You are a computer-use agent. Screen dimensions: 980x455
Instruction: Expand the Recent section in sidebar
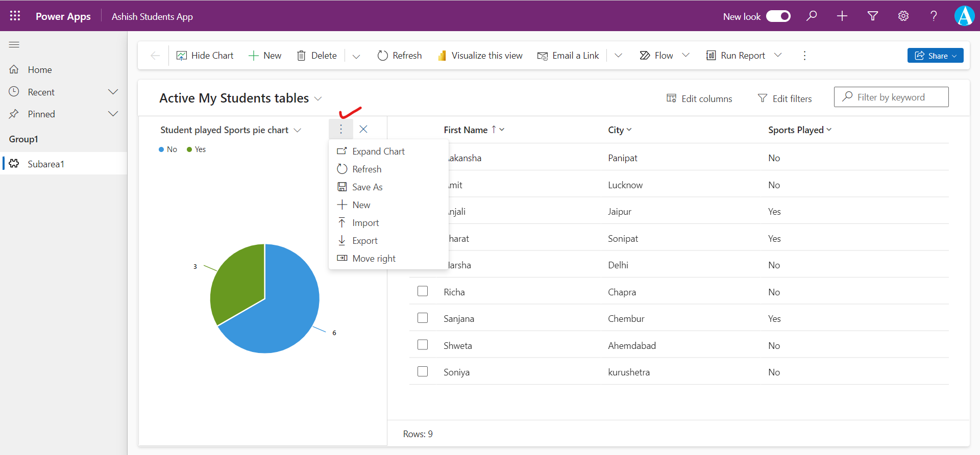[113, 92]
